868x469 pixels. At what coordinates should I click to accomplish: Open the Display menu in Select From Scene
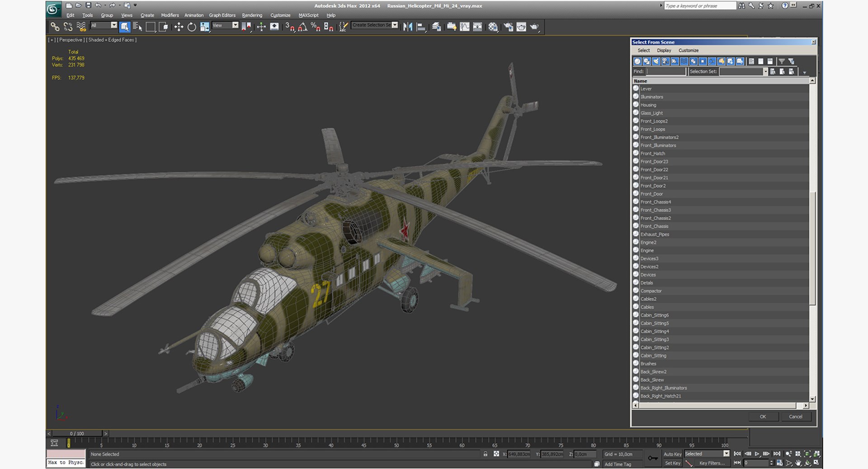click(x=664, y=51)
